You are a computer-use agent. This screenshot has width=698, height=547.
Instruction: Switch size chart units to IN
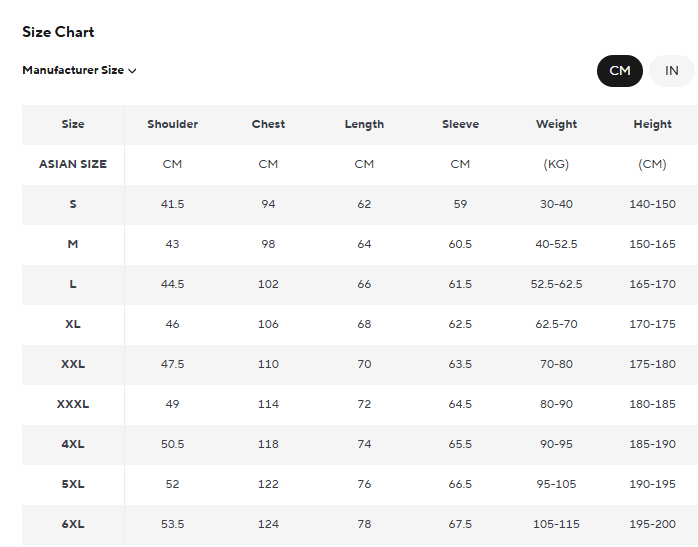[671, 71]
